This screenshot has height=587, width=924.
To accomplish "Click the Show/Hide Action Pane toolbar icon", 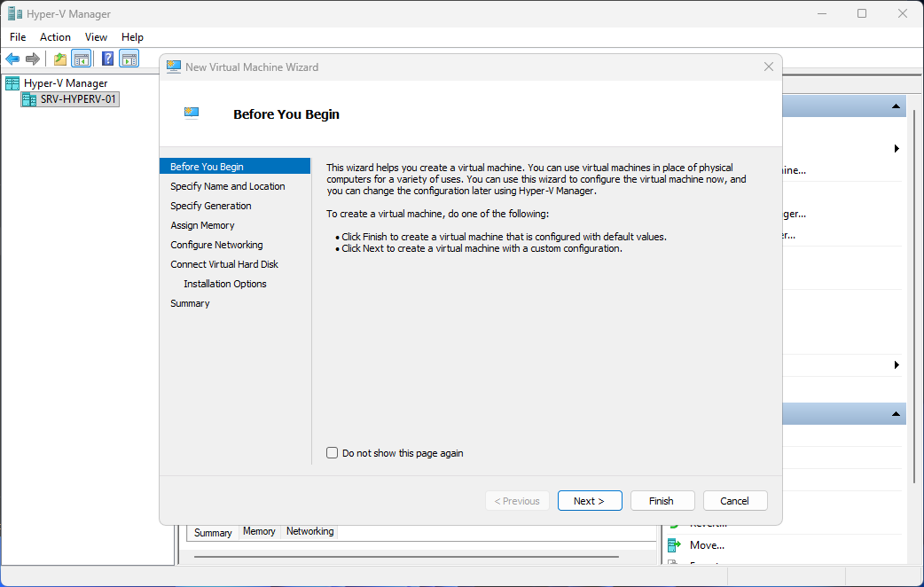I will pos(129,59).
